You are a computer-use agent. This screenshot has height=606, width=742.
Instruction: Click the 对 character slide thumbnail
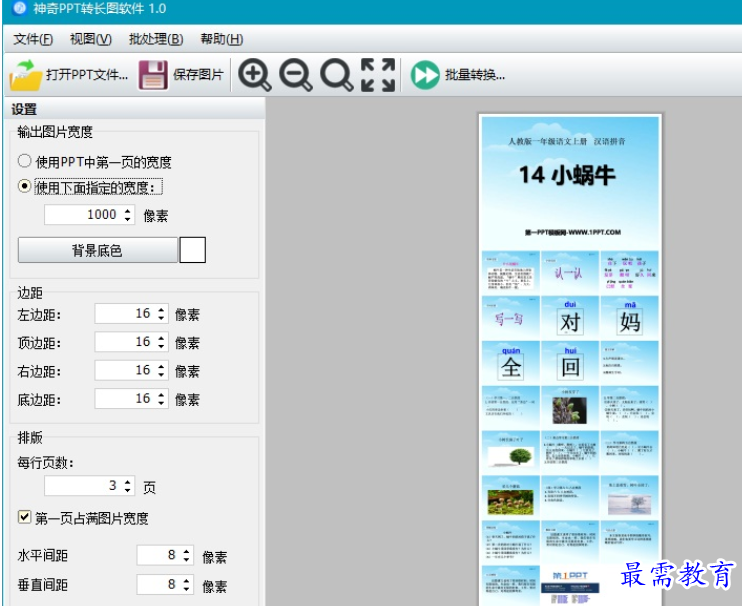tap(570, 317)
